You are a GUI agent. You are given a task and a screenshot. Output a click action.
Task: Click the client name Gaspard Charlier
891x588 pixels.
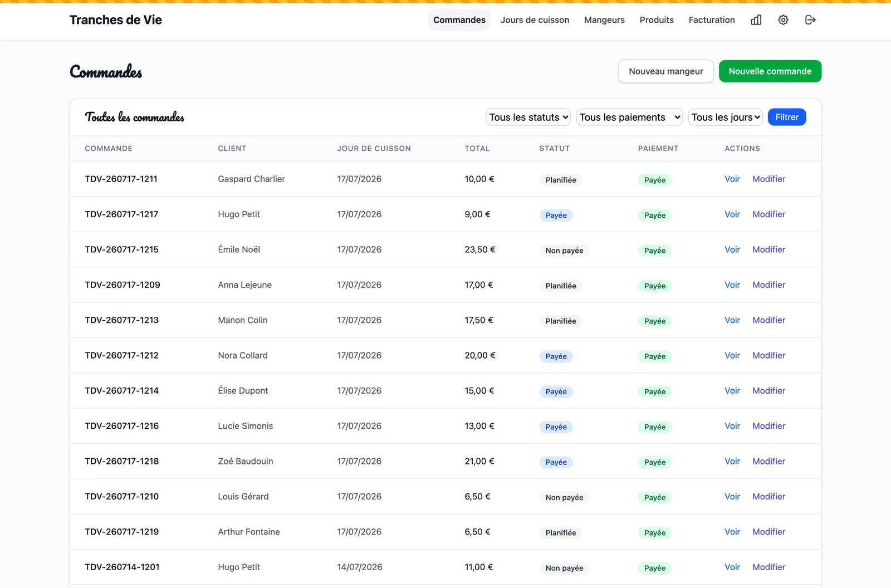coord(251,179)
